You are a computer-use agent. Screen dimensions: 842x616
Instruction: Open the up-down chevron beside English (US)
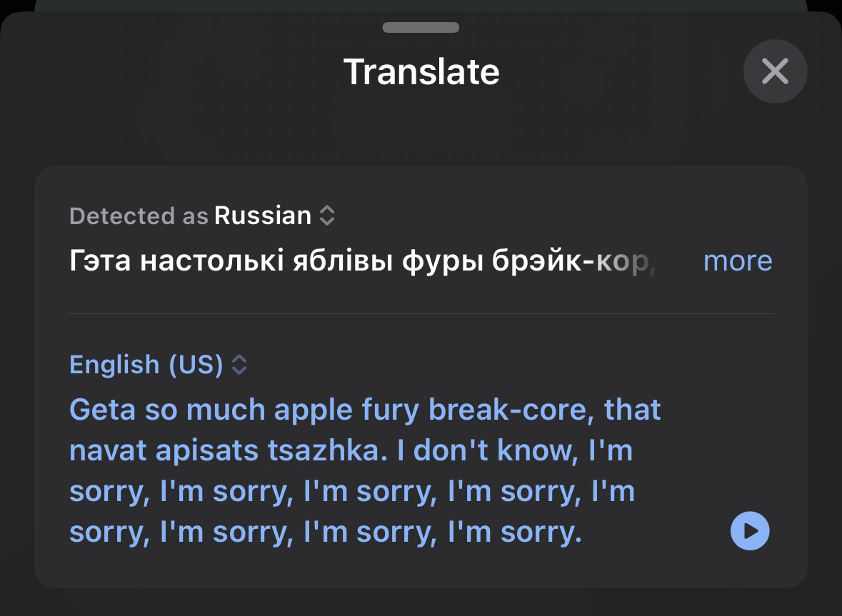click(x=240, y=365)
